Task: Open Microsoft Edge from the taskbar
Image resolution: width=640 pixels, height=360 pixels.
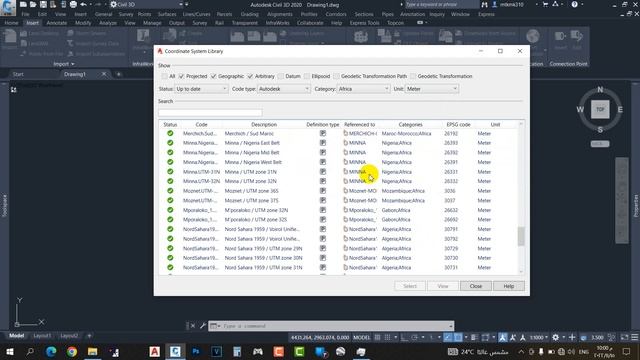Action: point(51,351)
